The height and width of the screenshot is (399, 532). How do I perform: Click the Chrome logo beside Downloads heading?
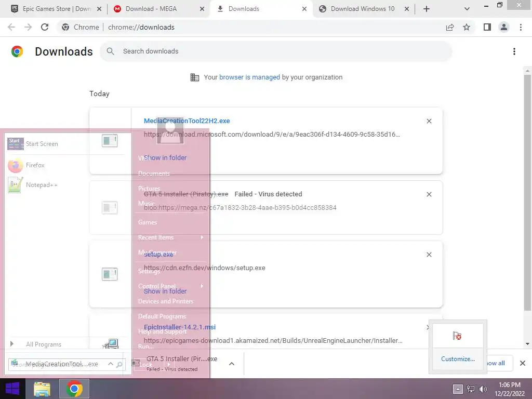(17, 51)
